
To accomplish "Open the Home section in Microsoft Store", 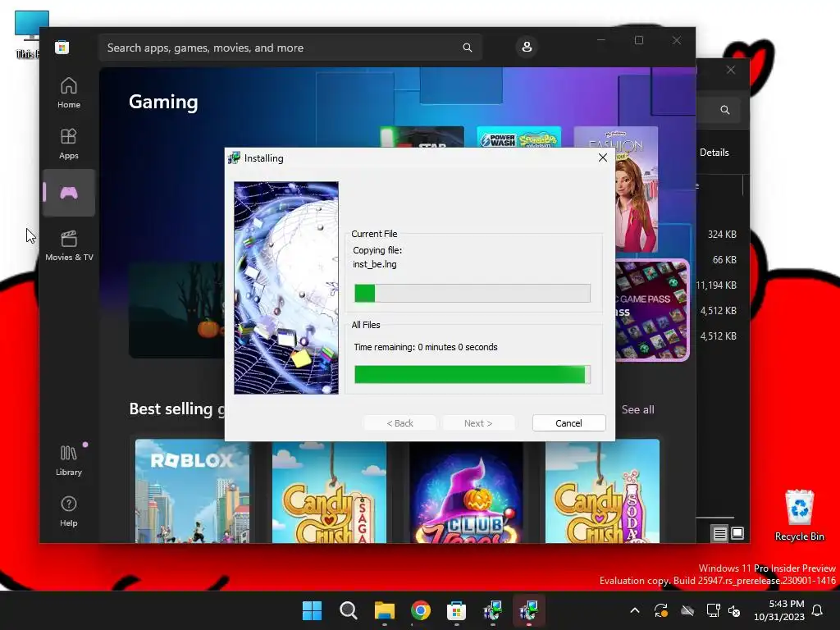I will click(x=69, y=94).
